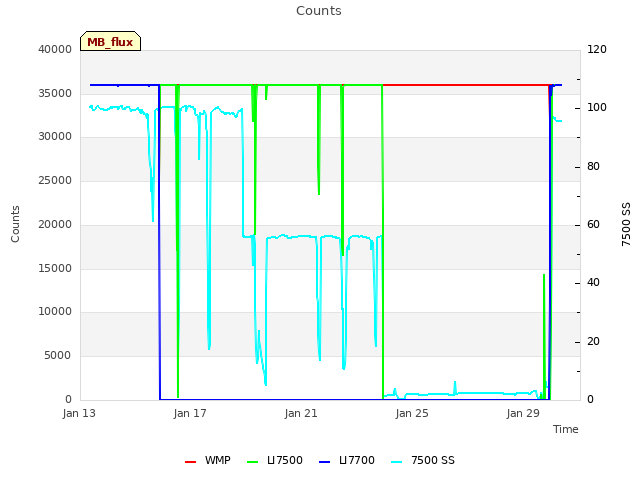
Task: Click the 5000 left axis label
Action: click(x=58, y=356)
